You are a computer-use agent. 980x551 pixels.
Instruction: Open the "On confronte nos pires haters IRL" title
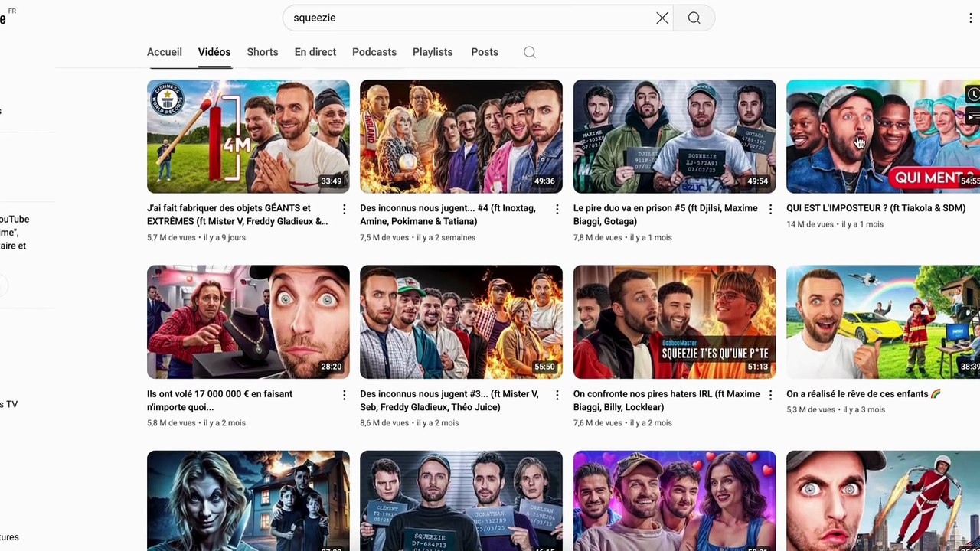click(x=667, y=400)
